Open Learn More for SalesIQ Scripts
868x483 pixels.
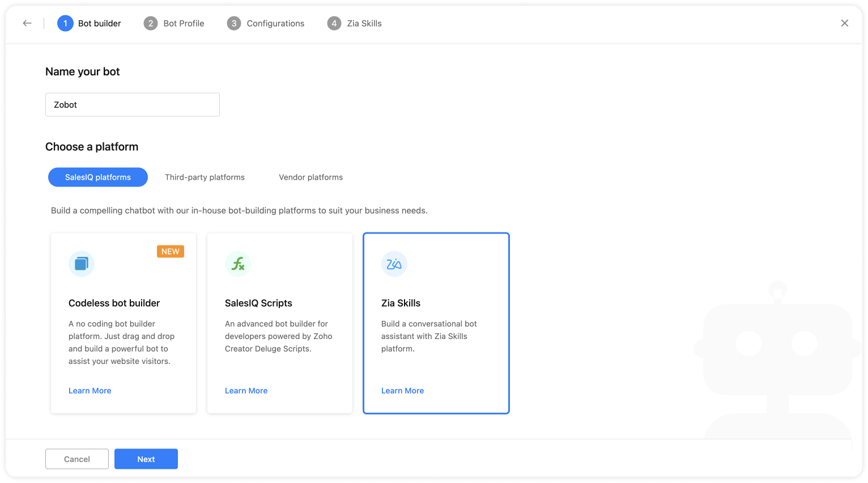tap(246, 391)
